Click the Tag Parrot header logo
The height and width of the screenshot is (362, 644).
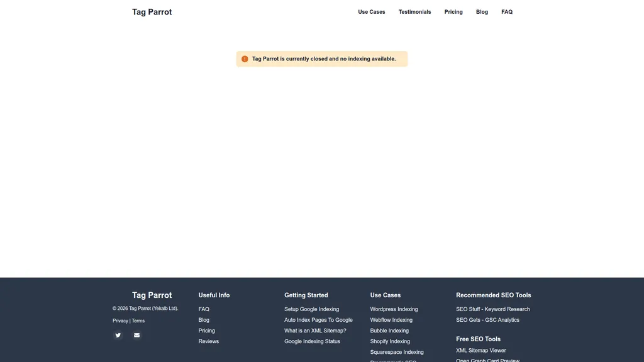[x=152, y=12]
